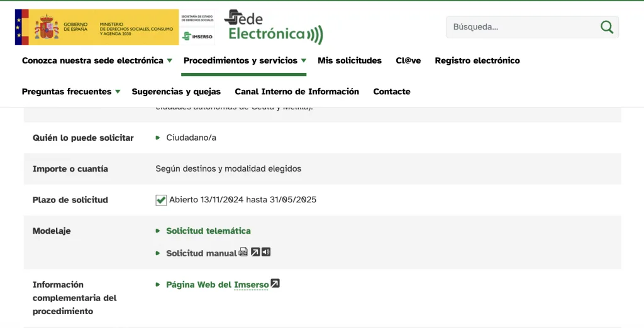Open the PDF icon beside Solicitud manual
Viewport: 644px width, 328px height.
243,251
